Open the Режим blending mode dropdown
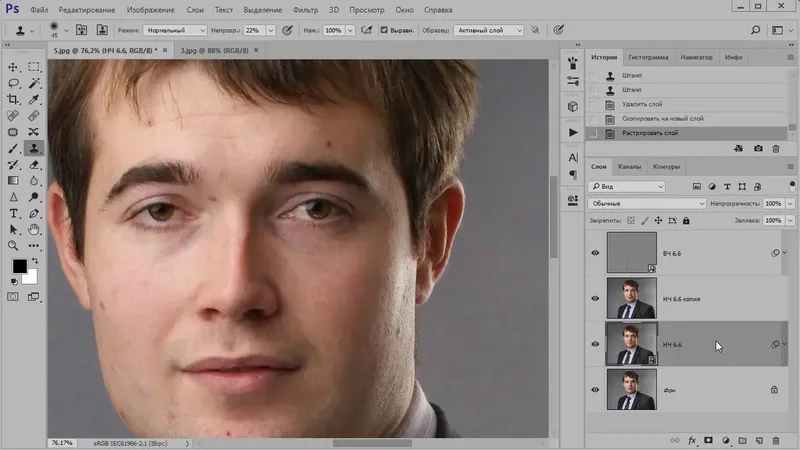Screen dimensions: 800x450 174,30
